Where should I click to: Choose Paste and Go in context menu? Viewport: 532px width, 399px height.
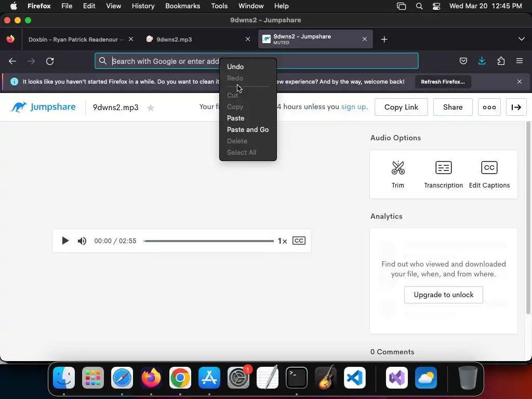248,129
